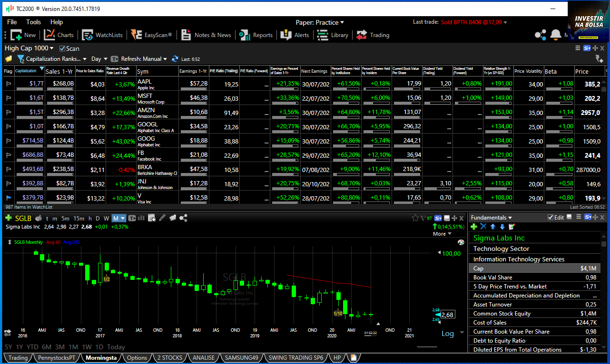Click the printer icon beside the SGLB symbol

39,218
